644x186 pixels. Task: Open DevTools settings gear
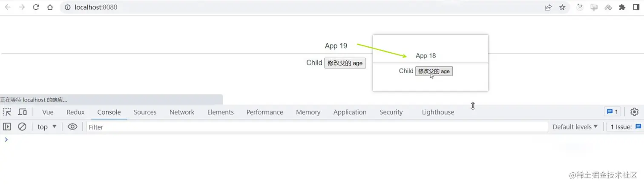tap(634, 112)
